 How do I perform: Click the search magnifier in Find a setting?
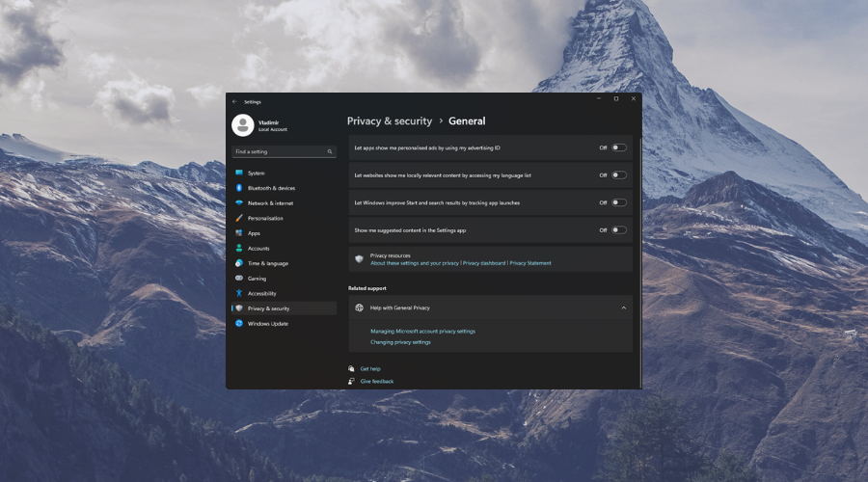point(329,151)
